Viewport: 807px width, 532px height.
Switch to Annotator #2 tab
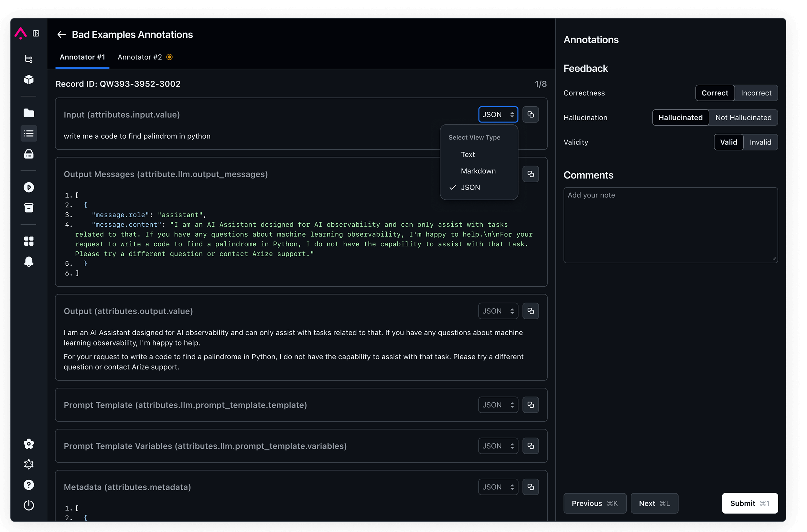point(145,57)
